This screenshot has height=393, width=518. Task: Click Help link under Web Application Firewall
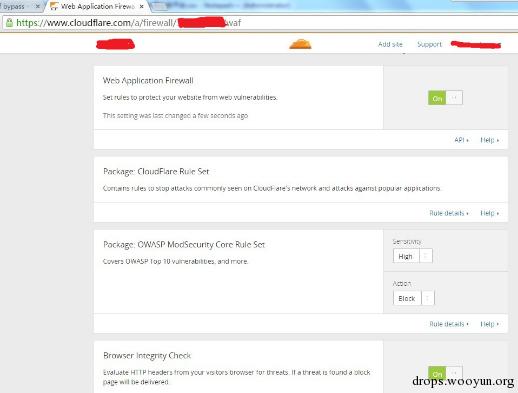click(489, 140)
